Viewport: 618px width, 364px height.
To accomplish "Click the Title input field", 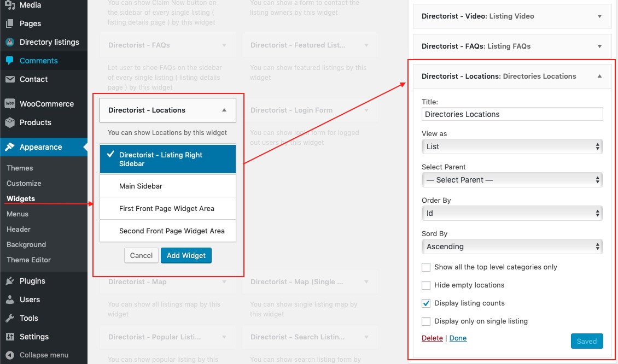I will 512,114.
